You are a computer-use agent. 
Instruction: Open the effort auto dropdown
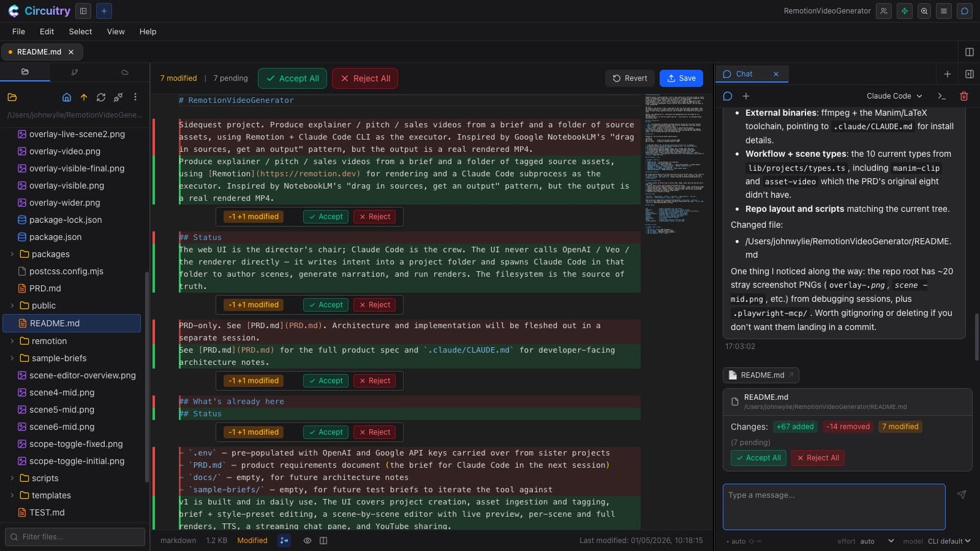pos(877,541)
